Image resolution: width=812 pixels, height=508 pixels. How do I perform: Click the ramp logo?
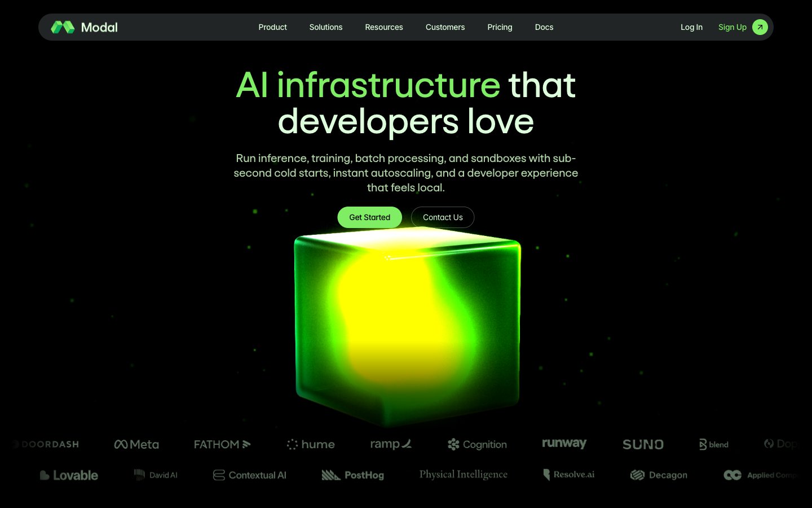click(391, 444)
